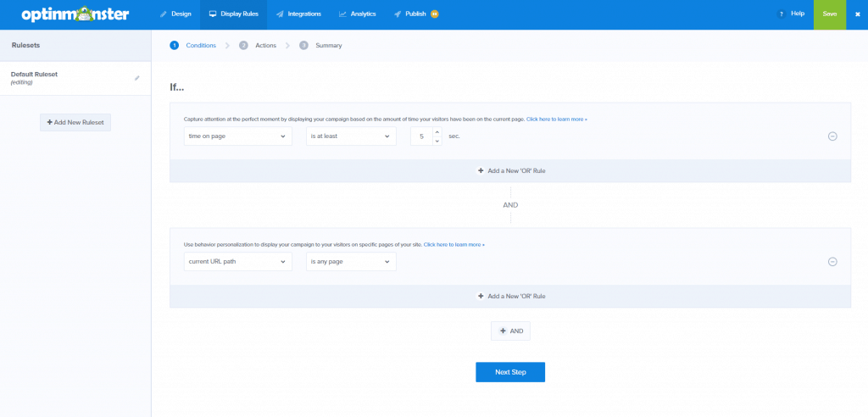Expand the 'current URL path' dropdown
This screenshot has height=417, width=868.
[237, 262]
